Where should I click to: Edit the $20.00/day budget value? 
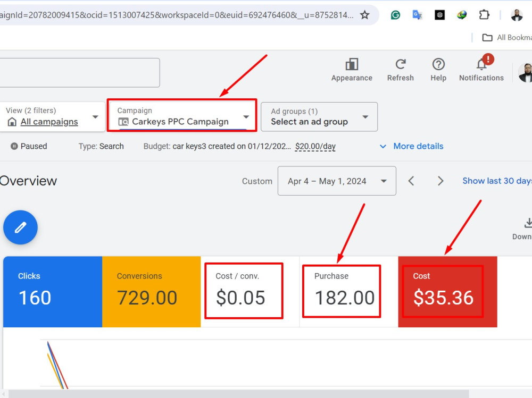tap(315, 147)
